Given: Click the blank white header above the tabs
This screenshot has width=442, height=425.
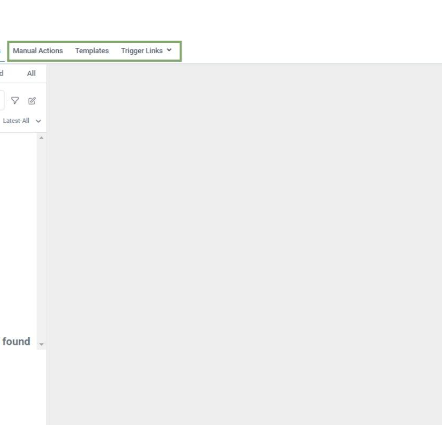Looking at the screenshot, I should (x=221, y=20).
